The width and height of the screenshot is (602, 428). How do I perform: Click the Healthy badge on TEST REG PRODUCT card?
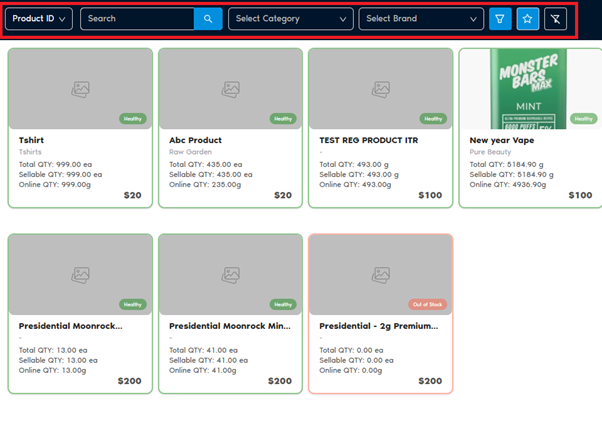[433, 119]
